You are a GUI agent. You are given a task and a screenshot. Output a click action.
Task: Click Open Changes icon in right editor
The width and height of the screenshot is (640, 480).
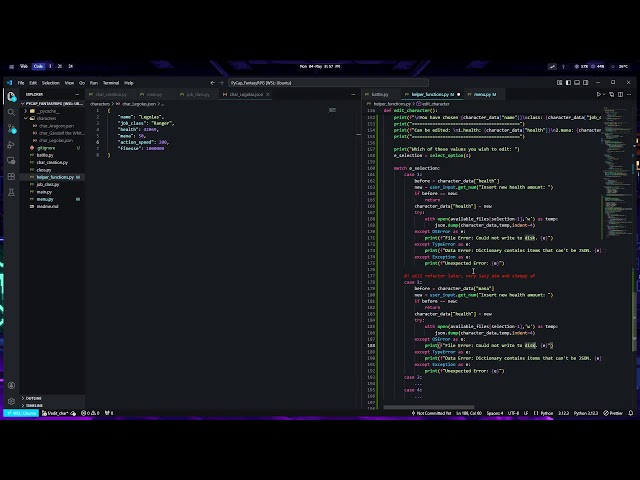click(x=611, y=94)
